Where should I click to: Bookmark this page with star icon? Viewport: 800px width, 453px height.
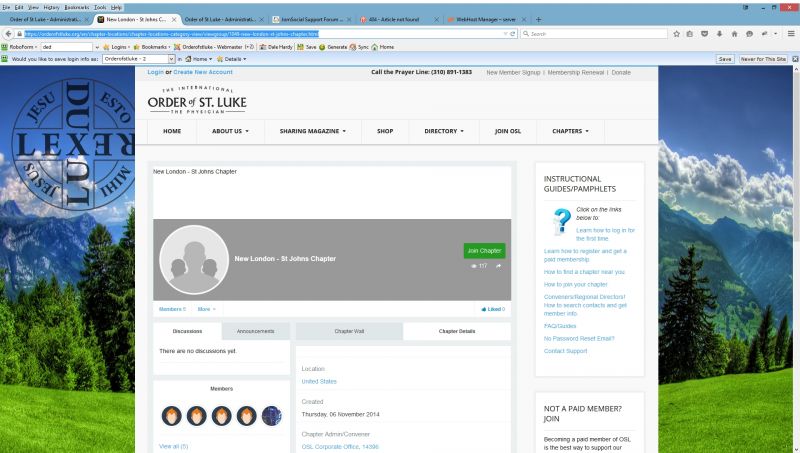click(x=677, y=34)
